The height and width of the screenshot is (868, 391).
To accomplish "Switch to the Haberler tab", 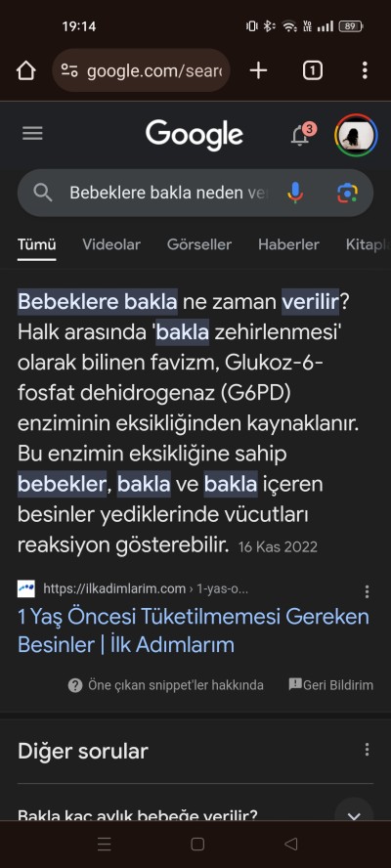I will click(x=288, y=244).
